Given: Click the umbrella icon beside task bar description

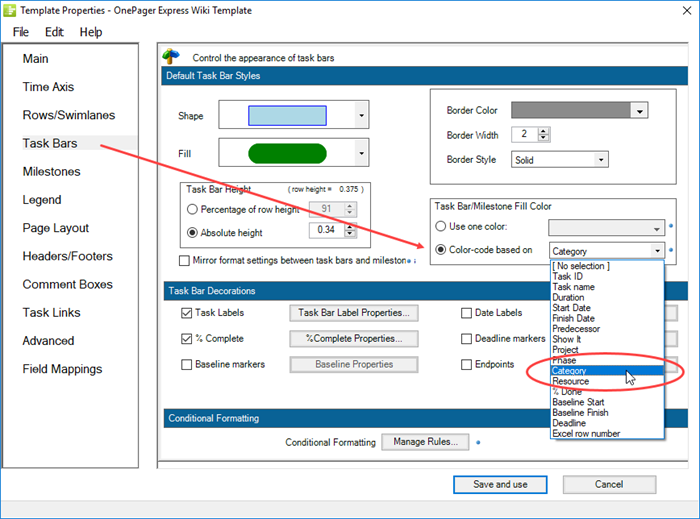Looking at the screenshot, I should point(171,58).
